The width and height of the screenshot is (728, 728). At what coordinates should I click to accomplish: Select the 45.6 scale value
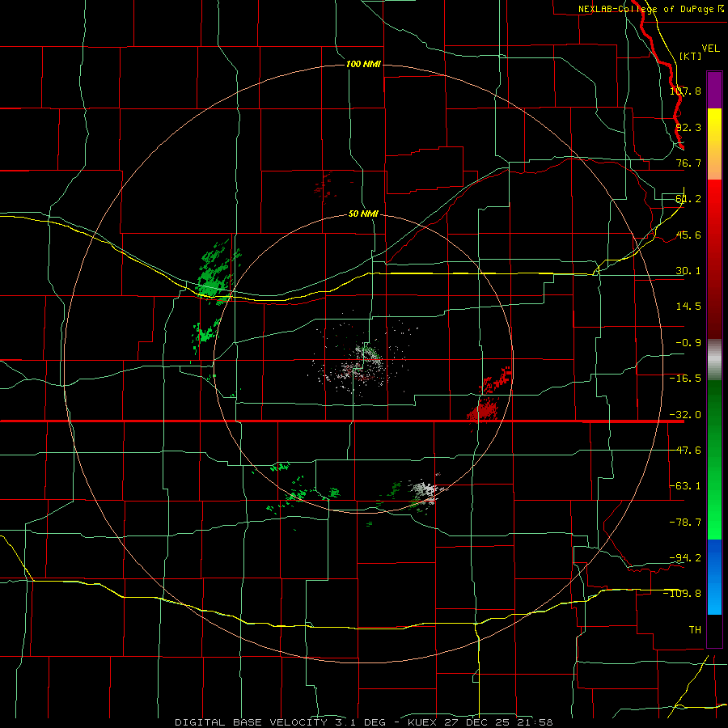click(688, 235)
